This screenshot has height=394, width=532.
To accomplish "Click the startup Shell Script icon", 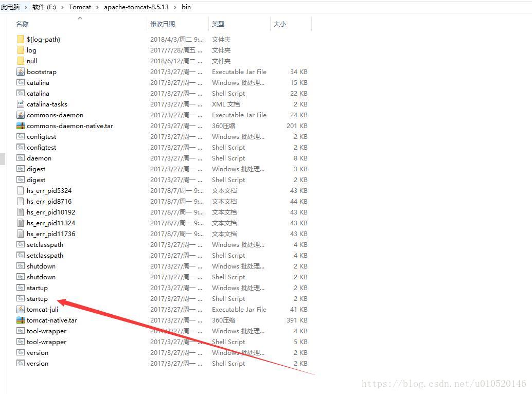I will 21,298.
